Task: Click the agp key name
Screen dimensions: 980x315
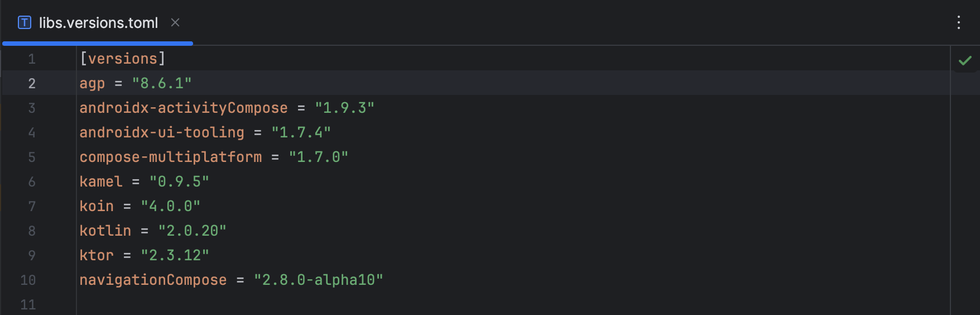Action: click(92, 84)
